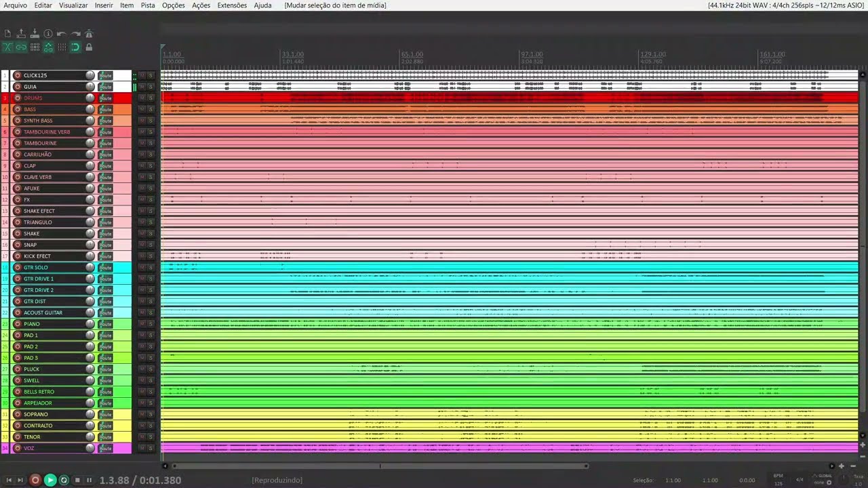This screenshot has width=868, height=488.
Task: Click the Redo arrow in the toolbar
Action: point(75,34)
